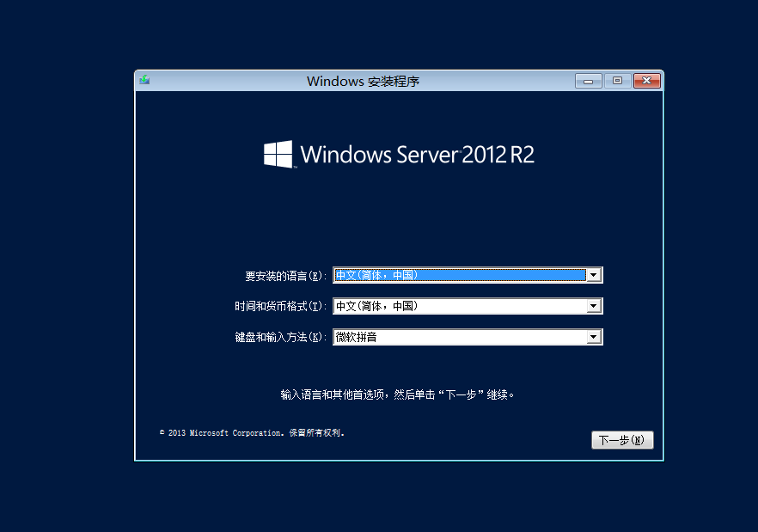
Task: Click the Microsoft Corporation copyright text
Action: 252,433
